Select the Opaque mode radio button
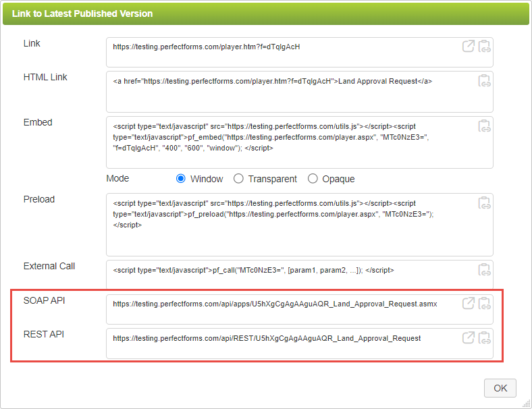The width and height of the screenshot is (532, 409). (313, 178)
